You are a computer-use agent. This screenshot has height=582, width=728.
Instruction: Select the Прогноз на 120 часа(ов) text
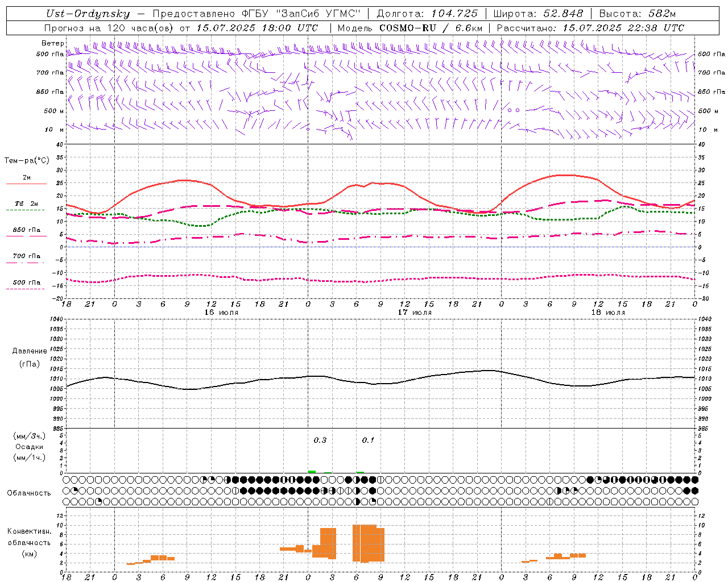[x=110, y=28]
